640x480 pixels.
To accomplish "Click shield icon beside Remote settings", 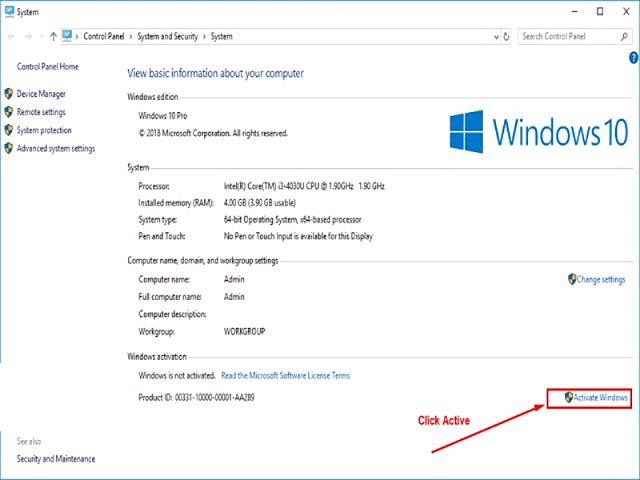I will coord(9,112).
